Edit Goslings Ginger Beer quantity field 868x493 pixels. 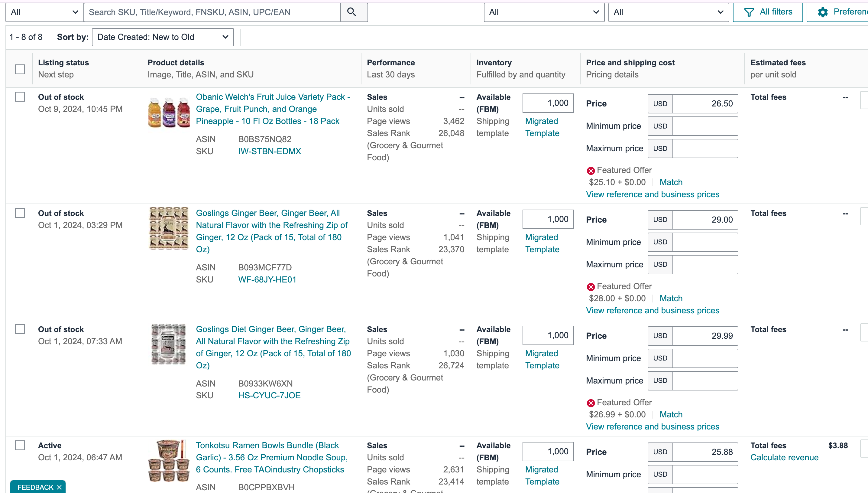point(548,219)
